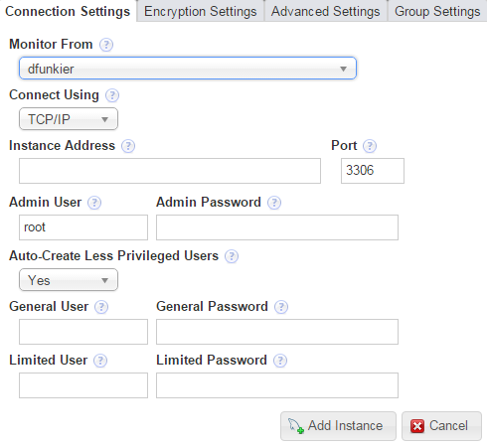This screenshot has width=487, height=448.
Task: Select the Group Settings tab
Action: pyautogui.click(x=437, y=11)
